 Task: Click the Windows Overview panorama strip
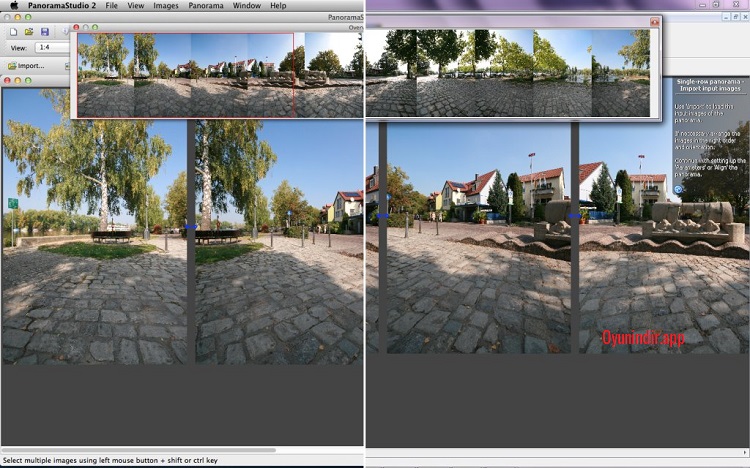[x=507, y=73]
